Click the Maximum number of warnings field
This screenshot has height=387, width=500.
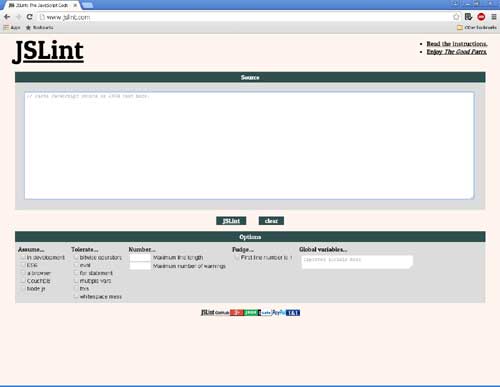(140, 266)
